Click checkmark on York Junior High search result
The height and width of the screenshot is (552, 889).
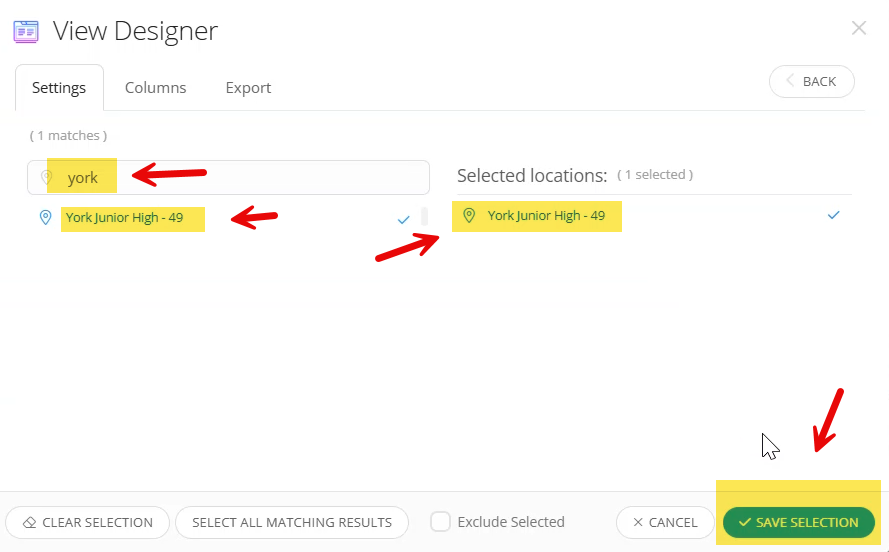coord(403,219)
